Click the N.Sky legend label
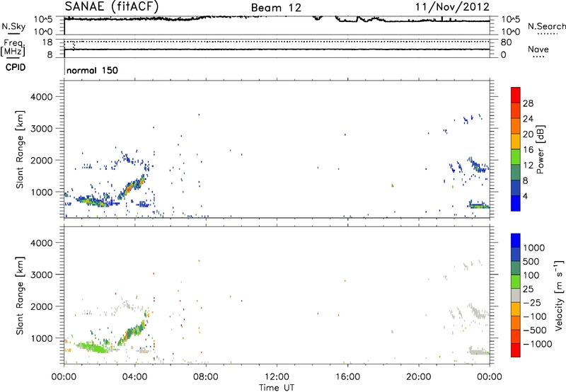The width and height of the screenshot is (566, 392). [x=13, y=26]
